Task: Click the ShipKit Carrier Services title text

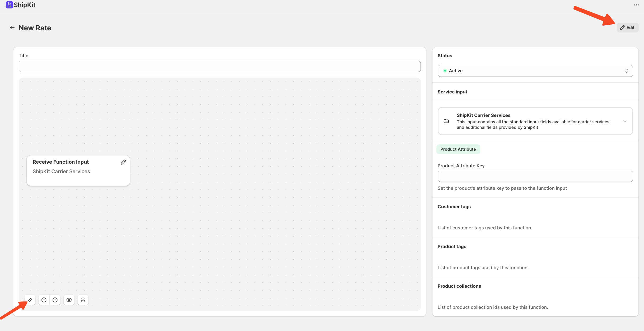Action: [x=483, y=115]
